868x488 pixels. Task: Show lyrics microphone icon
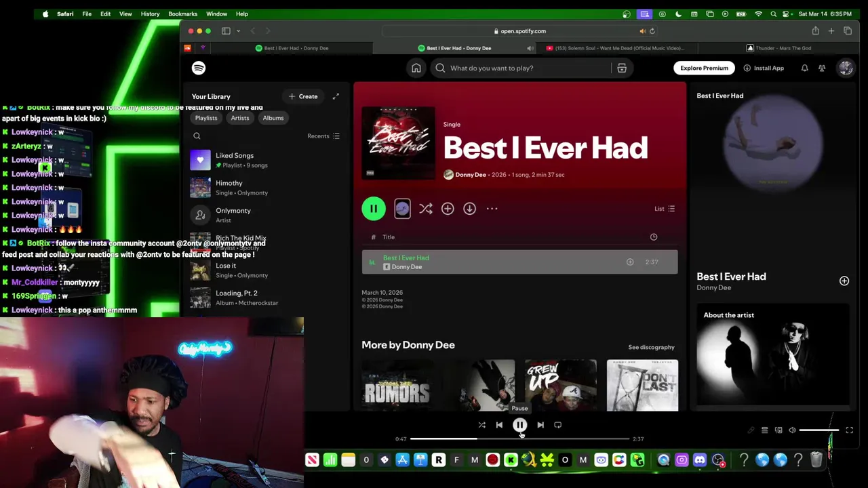pyautogui.click(x=751, y=430)
